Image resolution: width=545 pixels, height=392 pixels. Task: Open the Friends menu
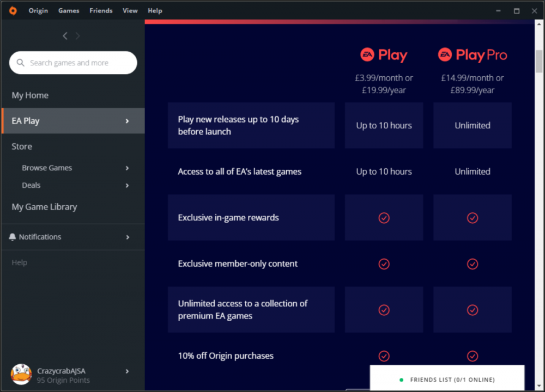click(101, 11)
